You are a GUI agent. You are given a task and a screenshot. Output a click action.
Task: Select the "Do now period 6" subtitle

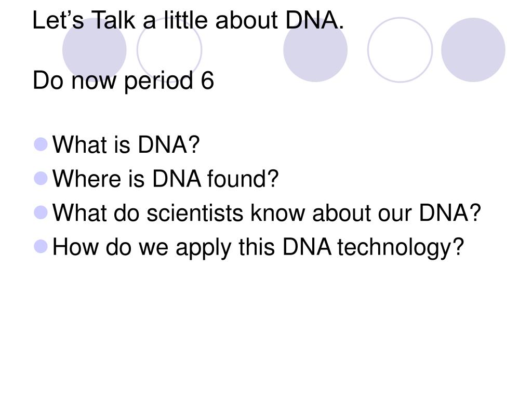point(123,82)
